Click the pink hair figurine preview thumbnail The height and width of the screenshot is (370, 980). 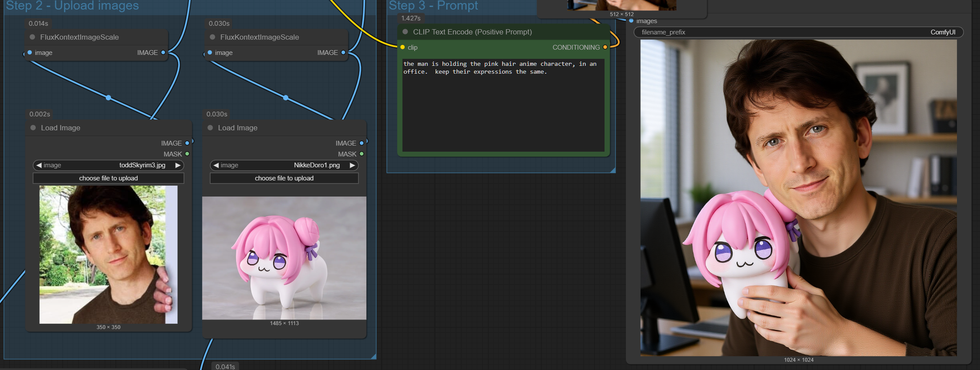click(x=284, y=258)
